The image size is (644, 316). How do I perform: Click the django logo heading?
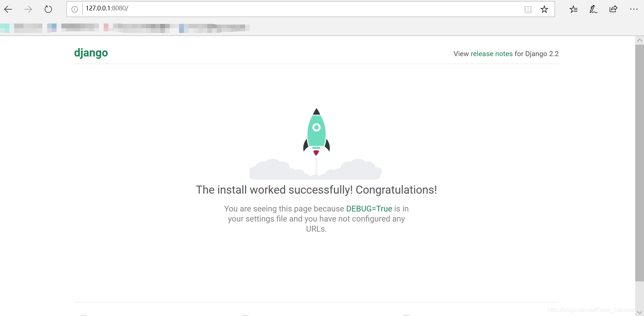91,53
